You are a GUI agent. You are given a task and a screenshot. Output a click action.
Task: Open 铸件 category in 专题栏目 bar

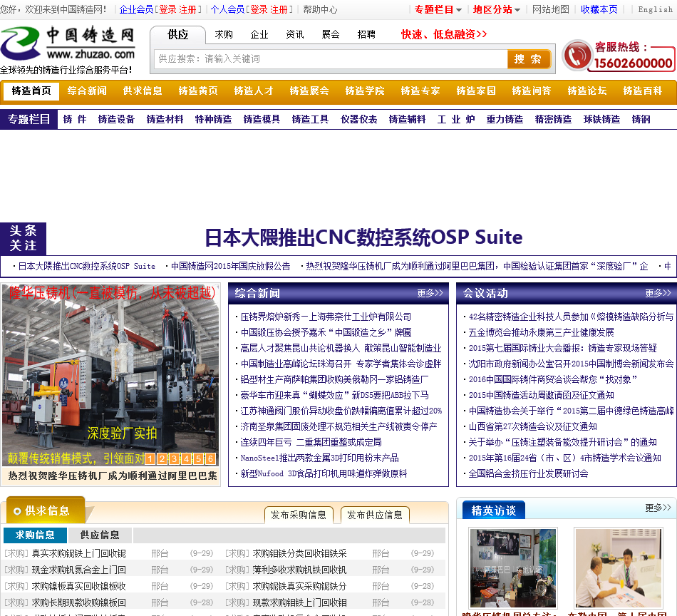click(x=75, y=119)
